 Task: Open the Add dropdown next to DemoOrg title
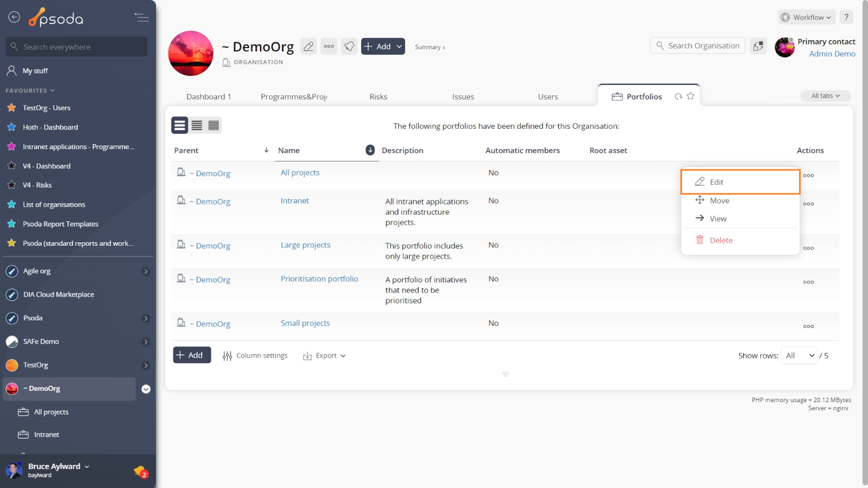click(x=383, y=46)
